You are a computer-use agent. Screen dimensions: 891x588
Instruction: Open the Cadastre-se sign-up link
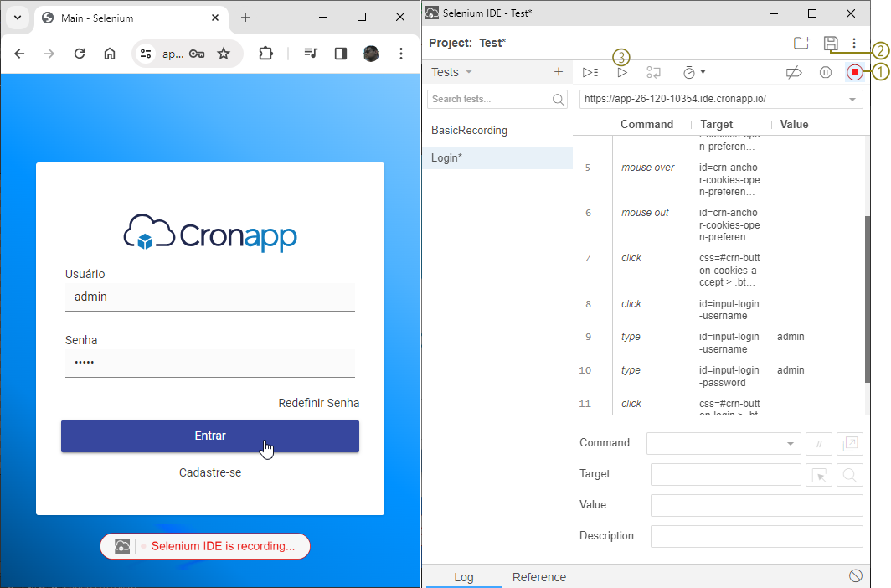click(x=210, y=472)
